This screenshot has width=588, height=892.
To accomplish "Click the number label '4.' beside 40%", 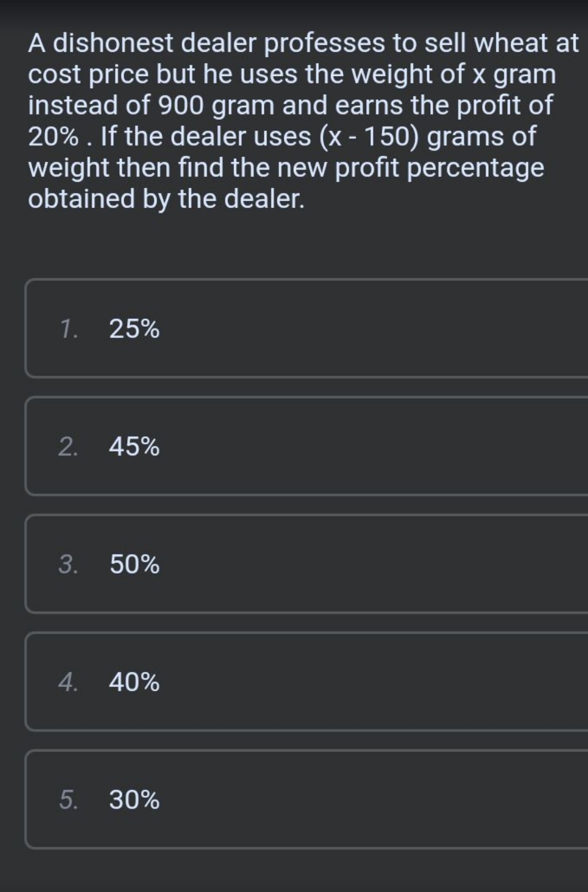I will pyautogui.click(x=69, y=682).
